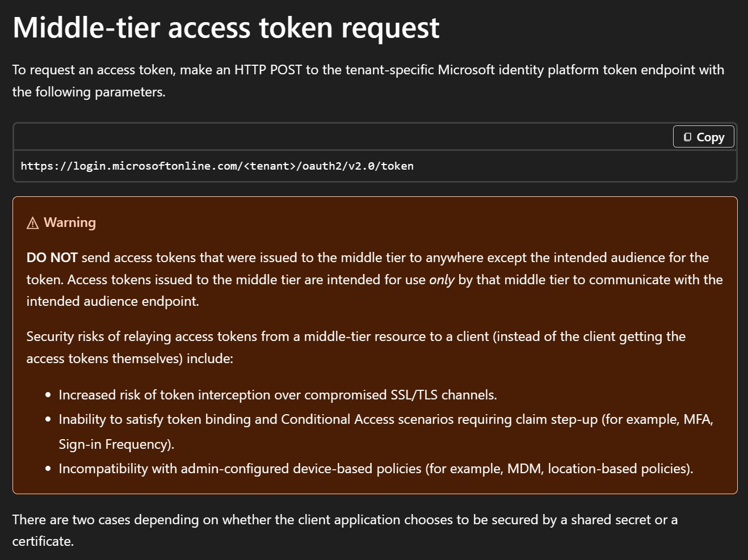Click the Security risks paragraph

click(x=355, y=347)
